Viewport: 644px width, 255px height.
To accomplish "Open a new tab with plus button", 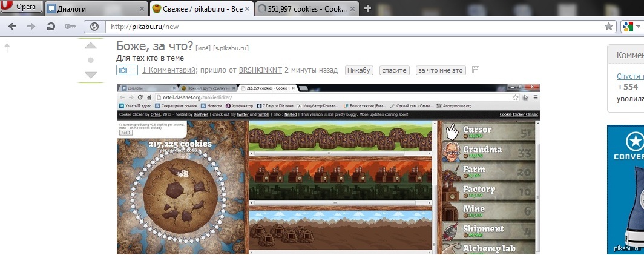I will pos(367,8).
